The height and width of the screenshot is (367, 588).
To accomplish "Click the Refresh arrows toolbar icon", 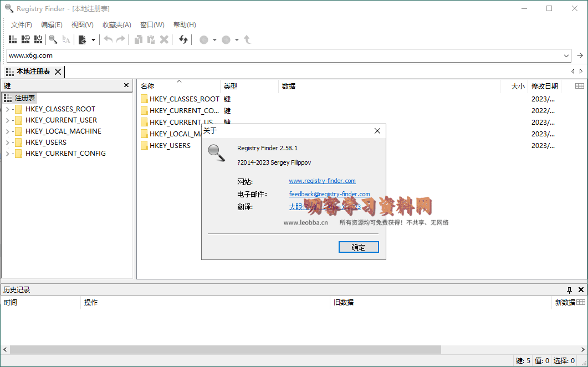I will click(x=183, y=39).
